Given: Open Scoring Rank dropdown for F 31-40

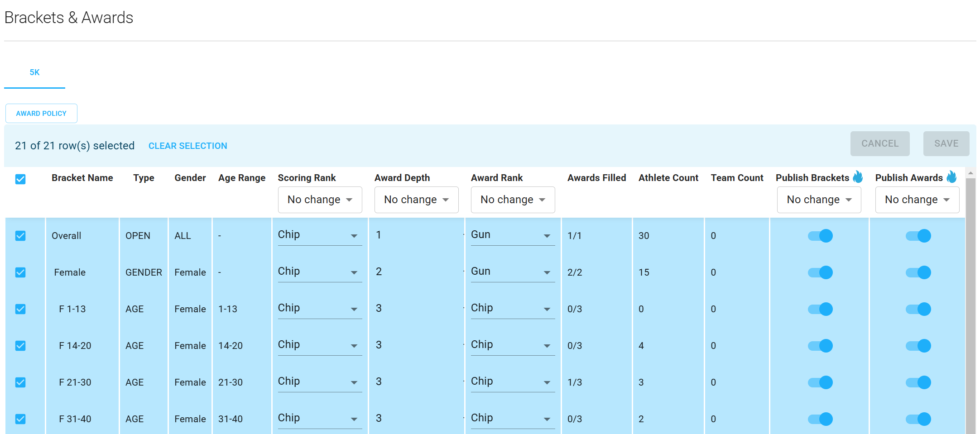Looking at the screenshot, I should (320, 419).
